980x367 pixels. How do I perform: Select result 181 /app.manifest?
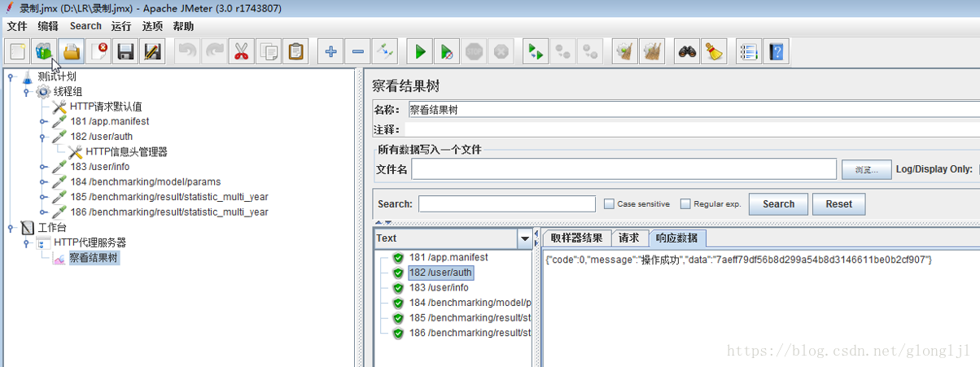[448, 257]
